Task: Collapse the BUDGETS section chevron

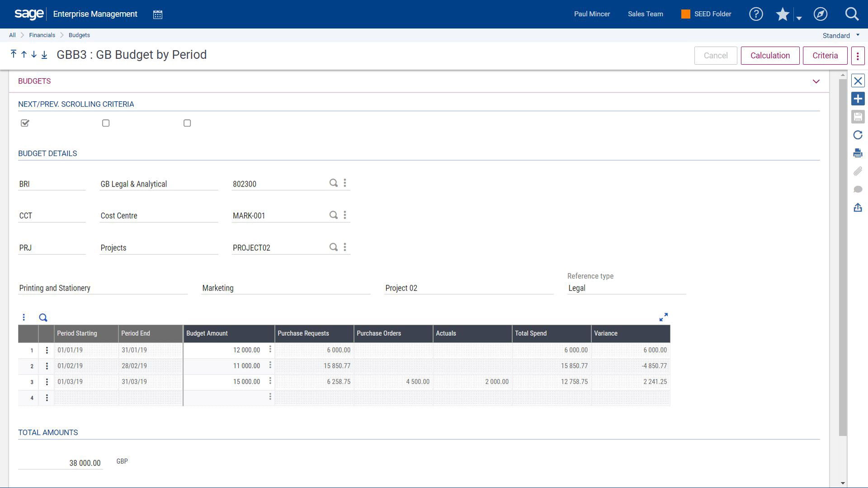Action: 816,81
